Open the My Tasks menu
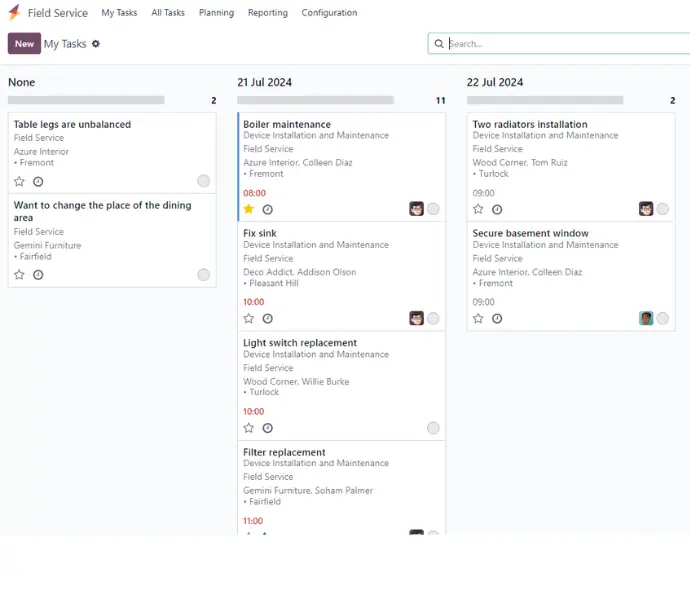Image resolution: width=690 pixels, height=590 pixels. tap(119, 13)
